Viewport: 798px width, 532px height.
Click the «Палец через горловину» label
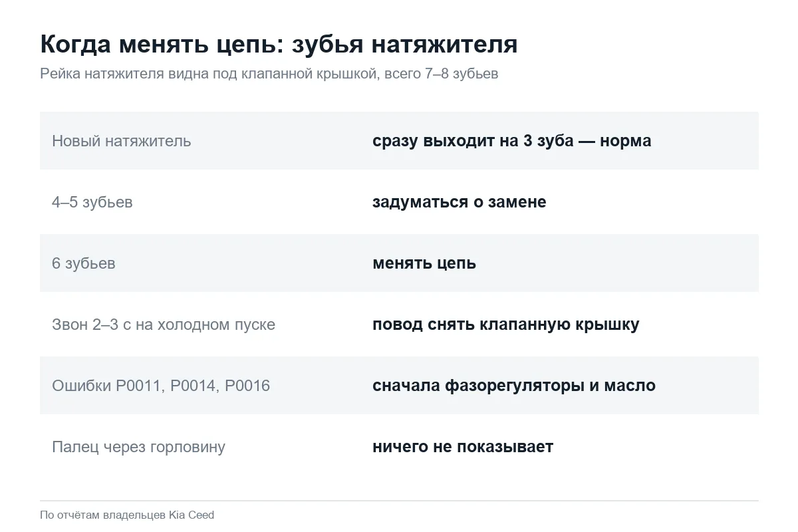tap(138, 447)
